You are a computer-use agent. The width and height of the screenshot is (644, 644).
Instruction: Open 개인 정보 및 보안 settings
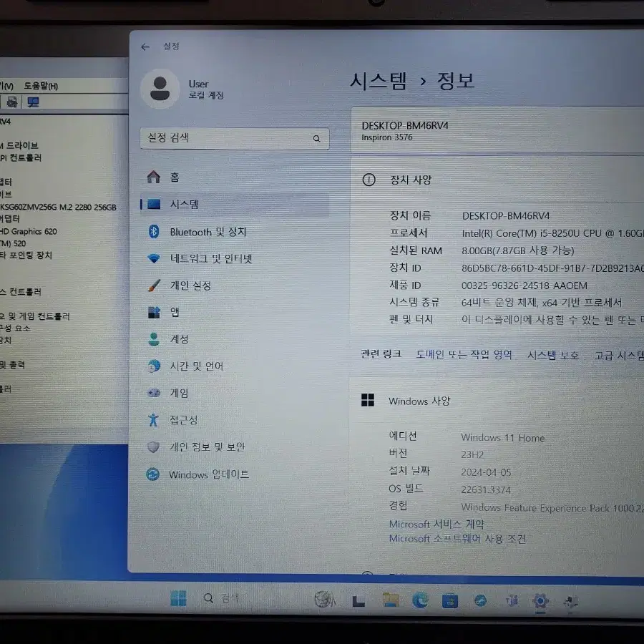(235, 447)
